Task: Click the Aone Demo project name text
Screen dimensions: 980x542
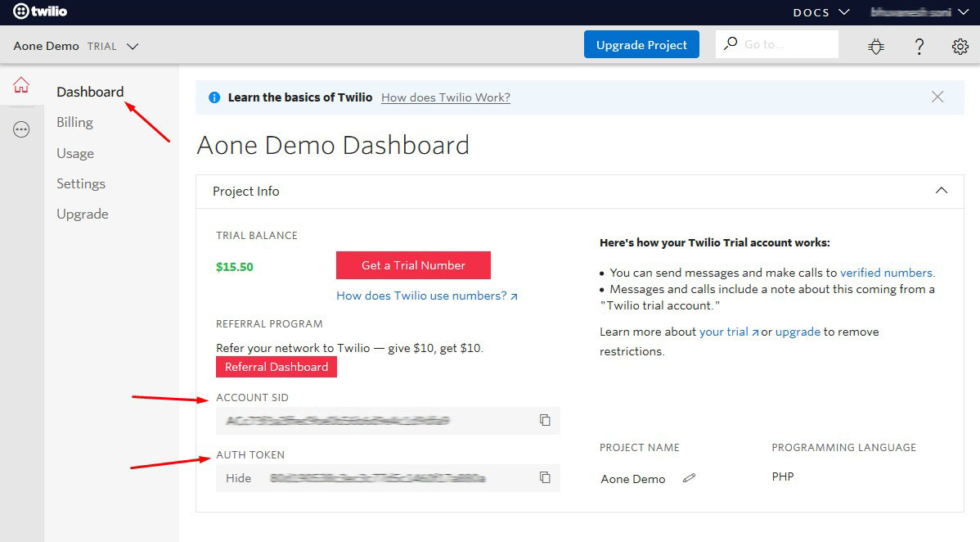Action: click(632, 479)
